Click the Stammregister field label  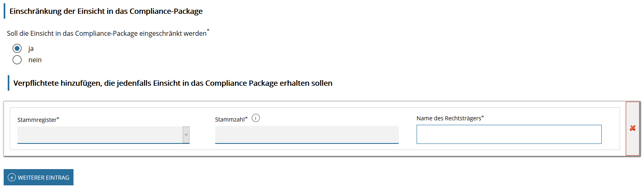click(37, 120)
